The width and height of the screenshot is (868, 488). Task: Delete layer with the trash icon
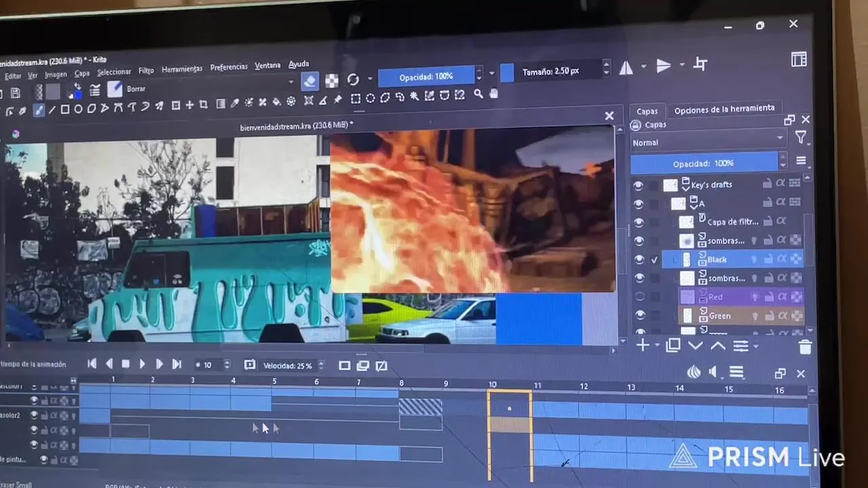(x=805, y=348)
